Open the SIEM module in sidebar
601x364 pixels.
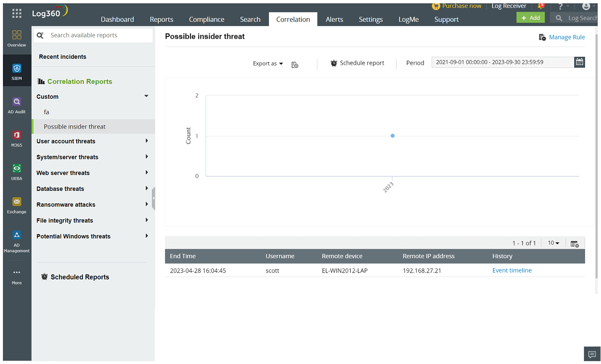(17, 72)
